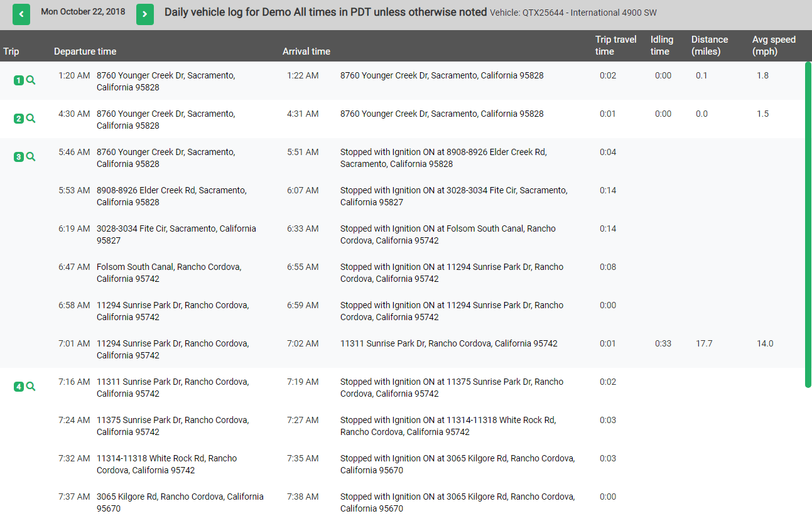The height and width of the screenshot is (521, 812).
Task: Select the Avg speed (mph) column header
Action: tap(774, 45)
